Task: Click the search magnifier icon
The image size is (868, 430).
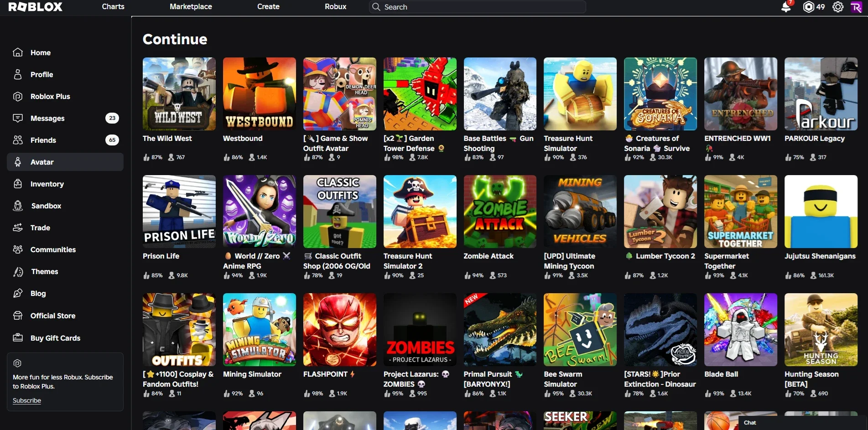Action: [x=376, y=7]
